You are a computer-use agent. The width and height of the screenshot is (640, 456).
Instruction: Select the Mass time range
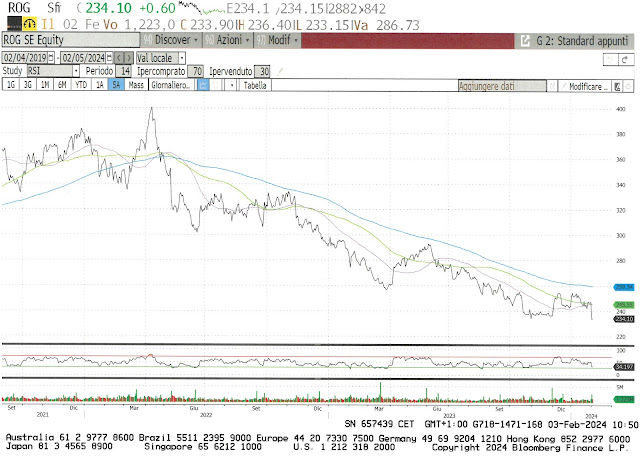tap(136, 85)
